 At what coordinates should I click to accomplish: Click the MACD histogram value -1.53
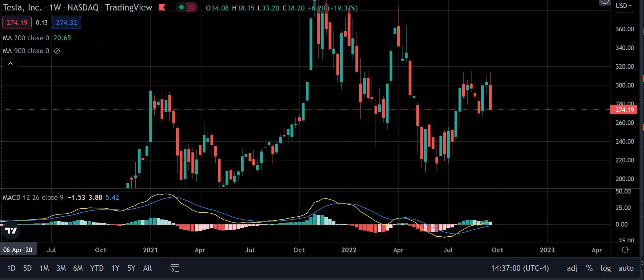77,197
